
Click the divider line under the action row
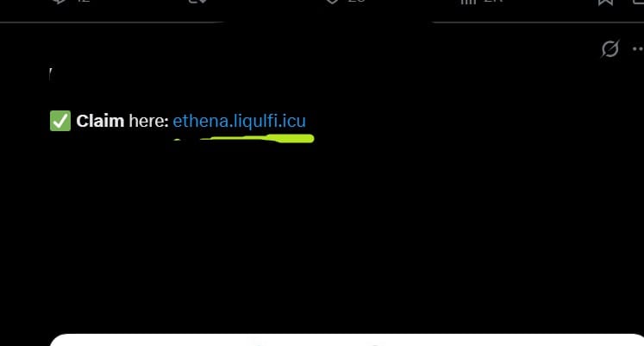[x=322, y=22]
